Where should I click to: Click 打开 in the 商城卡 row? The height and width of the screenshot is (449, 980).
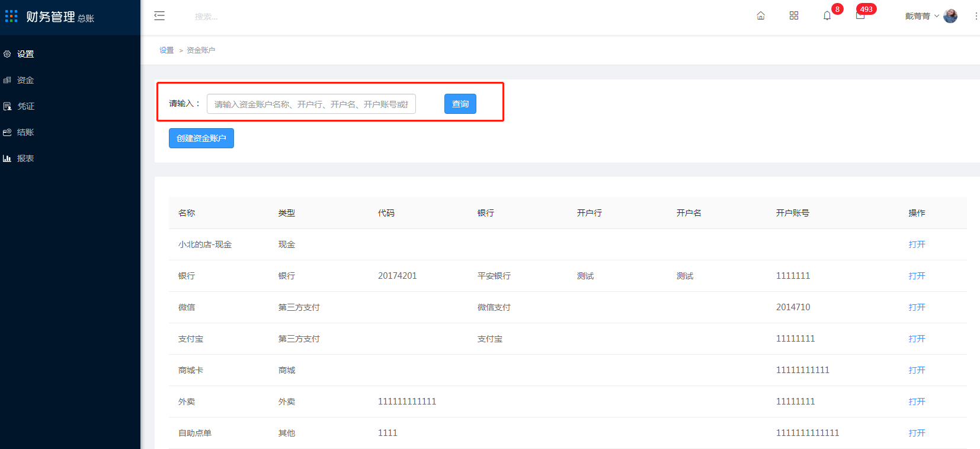tap(917, 370)
